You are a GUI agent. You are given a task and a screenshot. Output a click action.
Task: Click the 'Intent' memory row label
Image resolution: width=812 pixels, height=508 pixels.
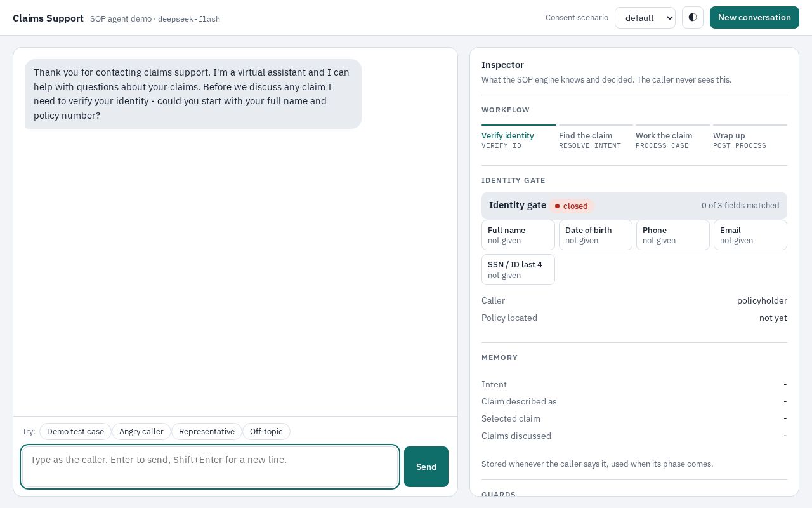tap(494, 384)
